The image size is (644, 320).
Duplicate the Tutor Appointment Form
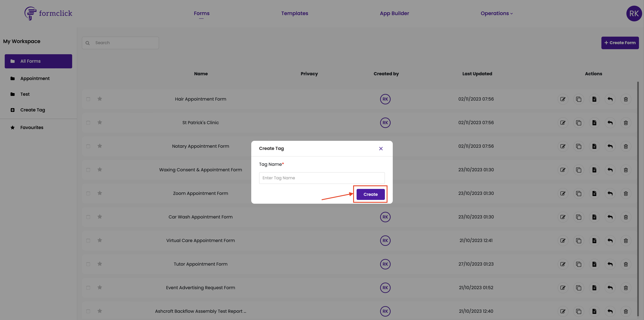point(578,264)
